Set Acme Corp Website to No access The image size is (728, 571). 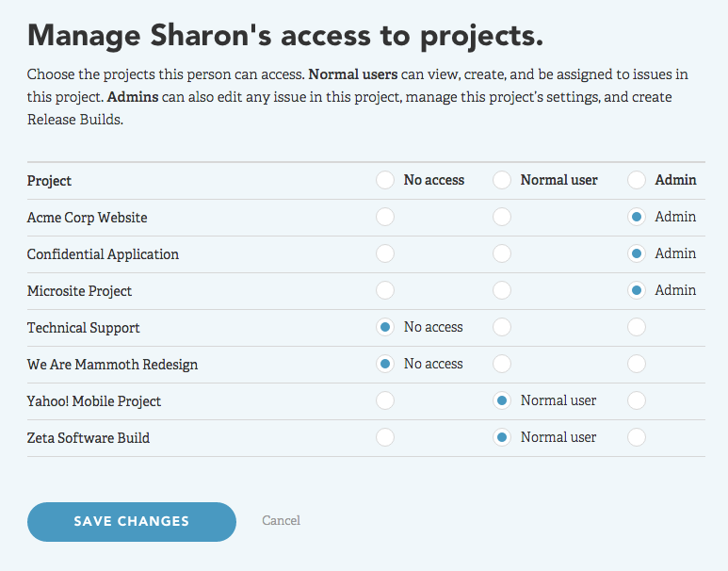[x=384, y=217]
